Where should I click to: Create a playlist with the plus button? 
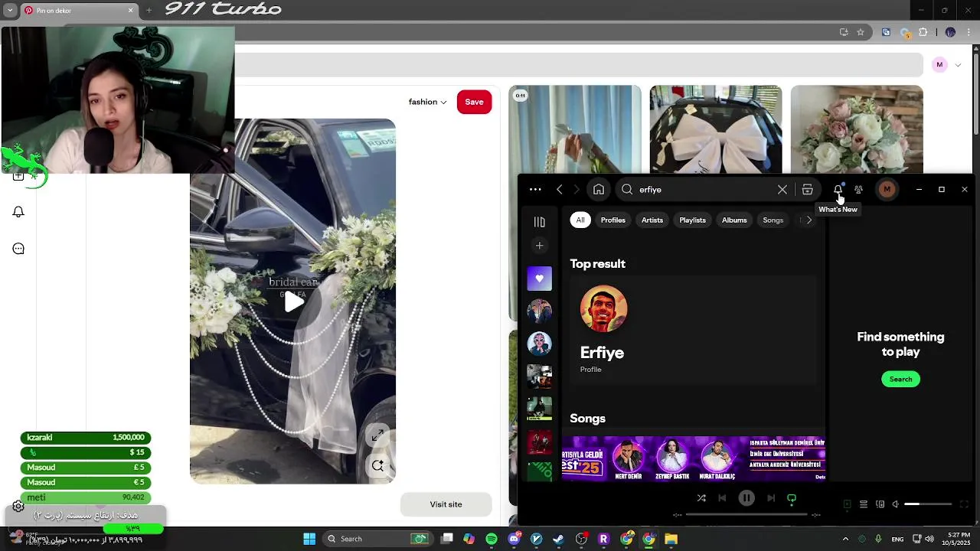[x=540, y=246]
